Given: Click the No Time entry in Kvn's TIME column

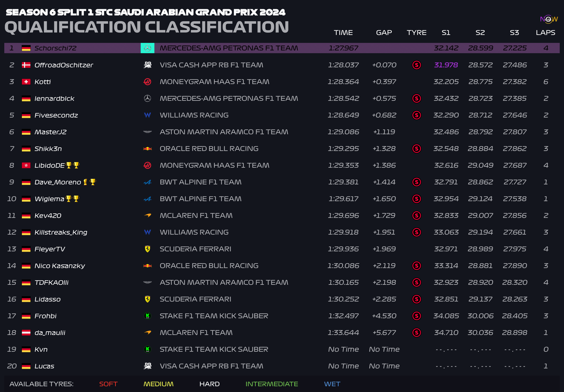Looking at the screenshot, I should coord(343,349).
